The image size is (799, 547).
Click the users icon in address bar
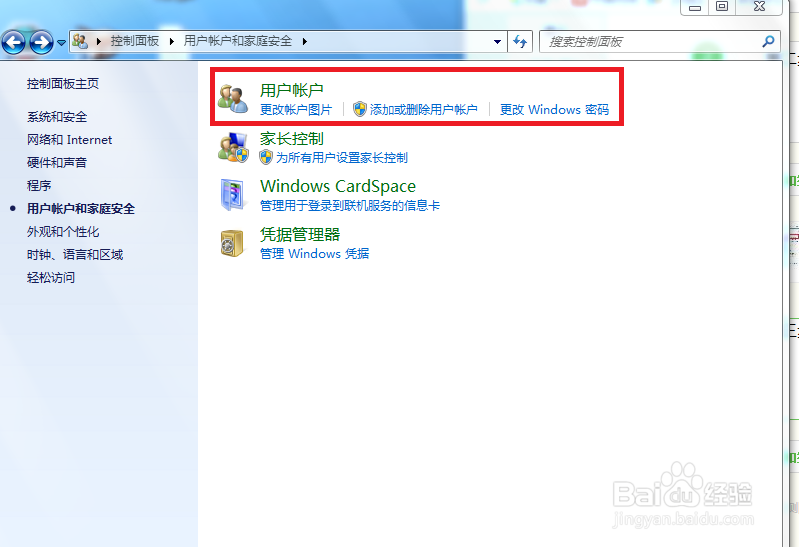(x=80, y=41)
